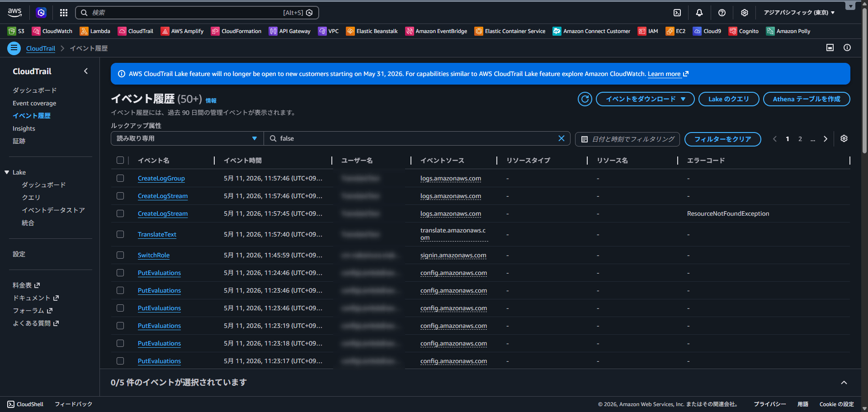This screenshot has height=412, width=868.
Task: Open the CloudFormation shortcut
Action: [x=236, y=31]
